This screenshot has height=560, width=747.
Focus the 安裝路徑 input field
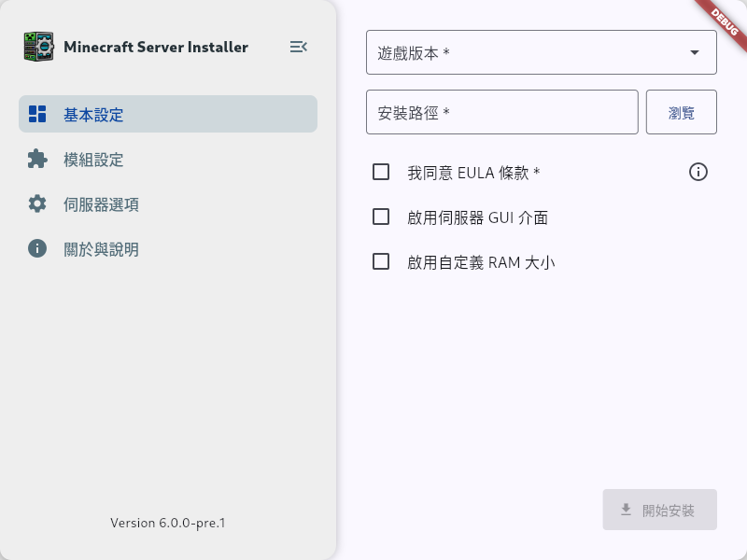coord(502,112)
